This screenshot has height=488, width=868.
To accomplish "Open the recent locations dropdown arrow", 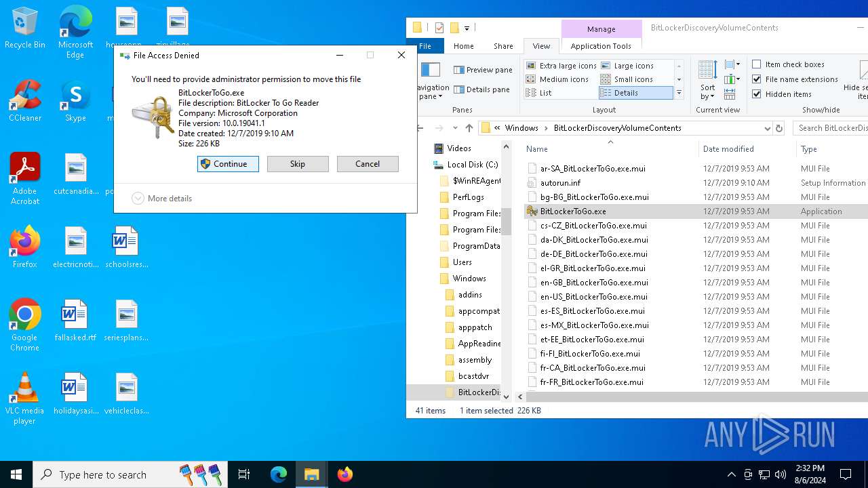I will tap(455, 128).
